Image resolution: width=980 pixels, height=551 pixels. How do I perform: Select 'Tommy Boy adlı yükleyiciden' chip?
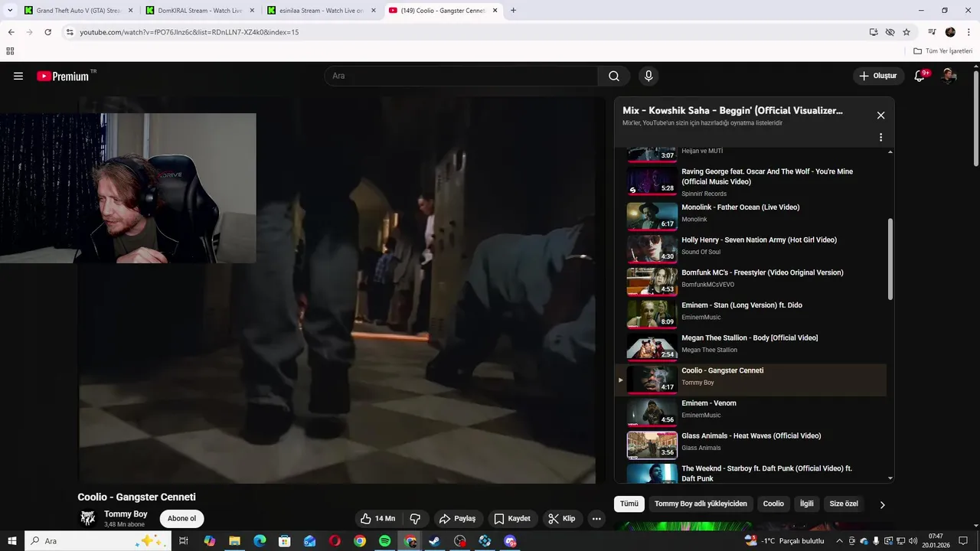click(x=701, y=504)
